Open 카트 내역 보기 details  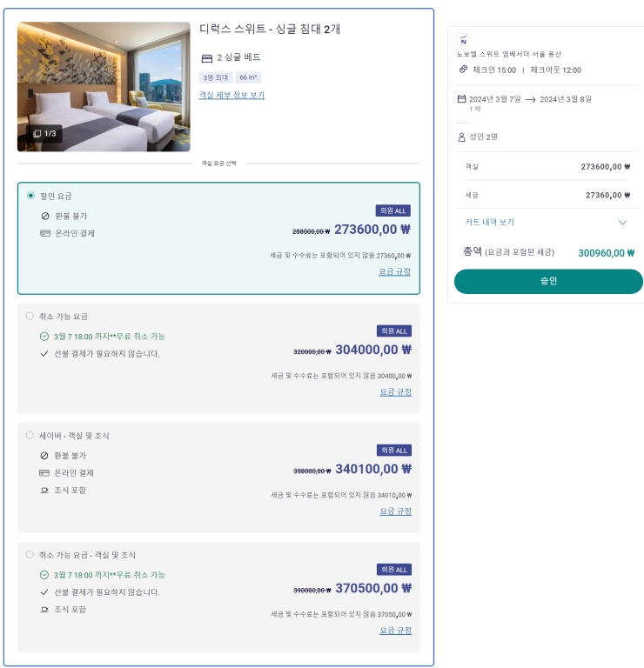click(490, 223)
